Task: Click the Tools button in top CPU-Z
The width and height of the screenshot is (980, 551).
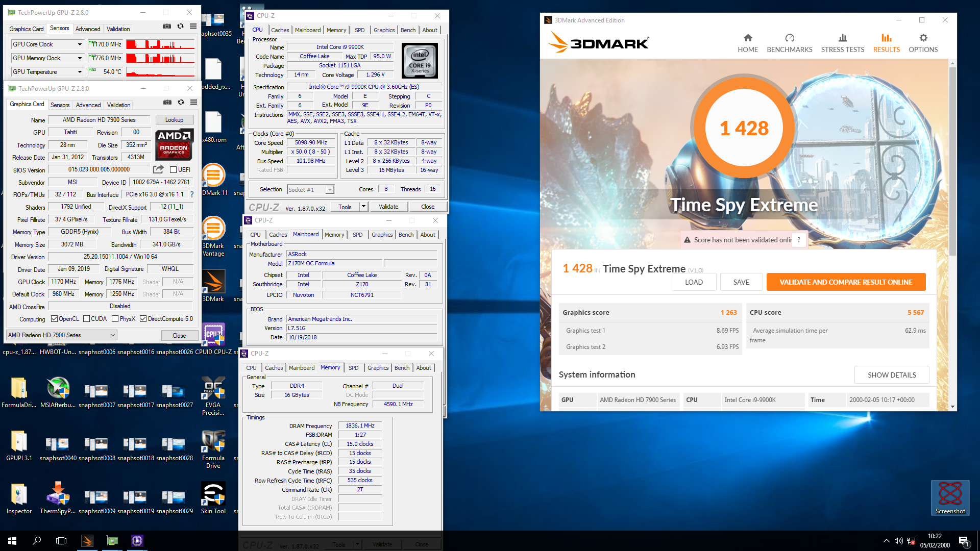Action: pyautogui.click(x=345, y=207)
